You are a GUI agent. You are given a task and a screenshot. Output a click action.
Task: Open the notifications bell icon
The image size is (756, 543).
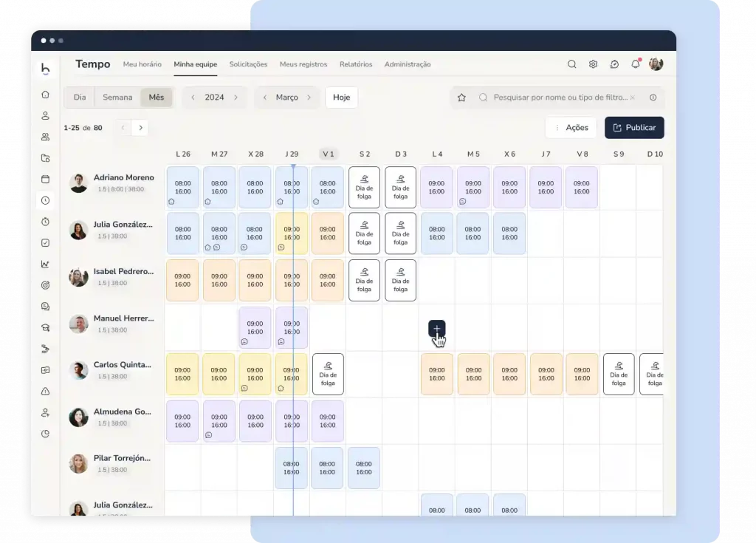coord(635,64)
